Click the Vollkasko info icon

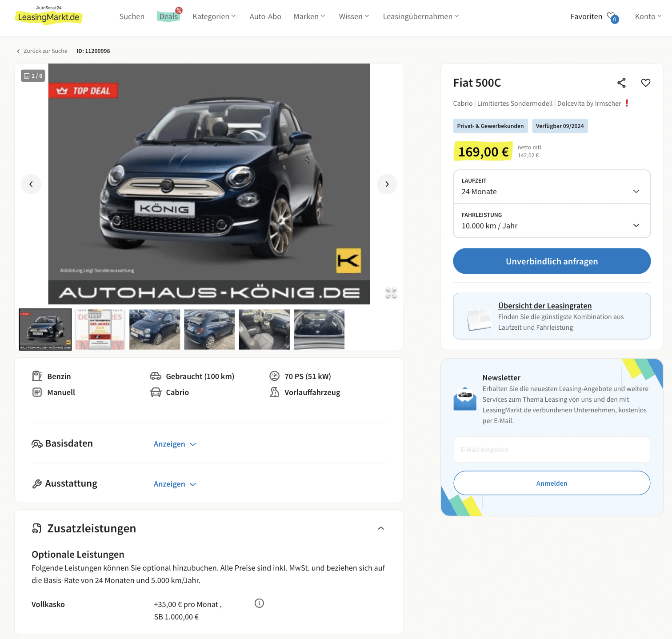pyautogui.click(x=259, y=603)
